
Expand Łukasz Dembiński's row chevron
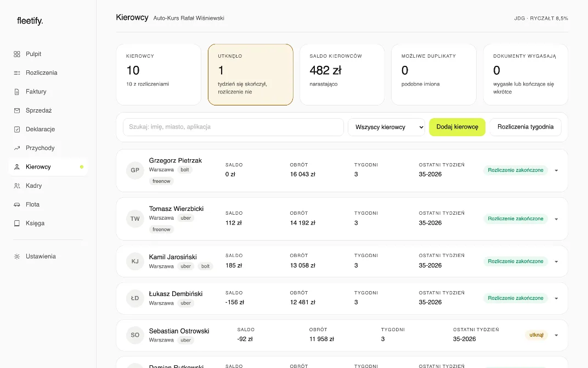pyautogui.click(x=557, y=299)
